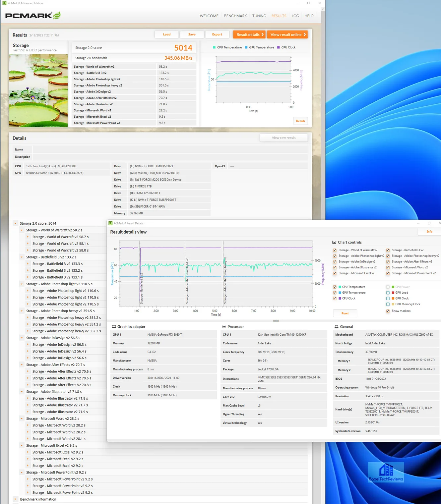Click Details button under small chart
The width and height of the screenshot is (441, 504).
(x=300, y=121)
